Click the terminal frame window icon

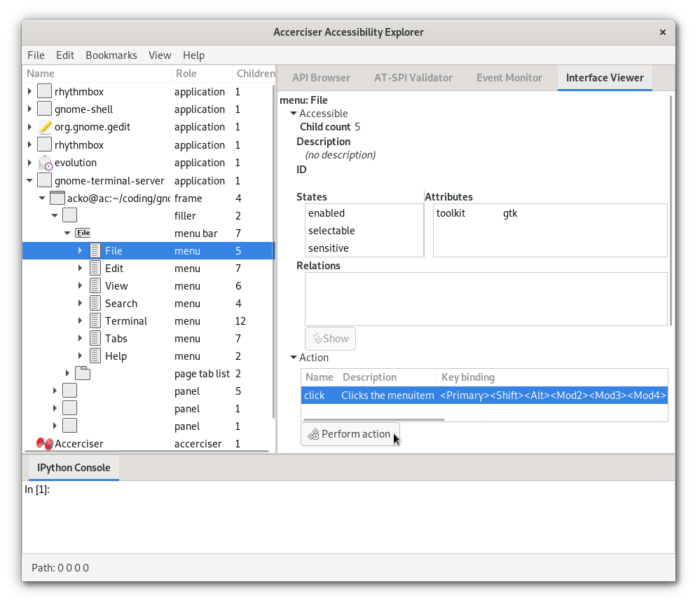[57, 198]
